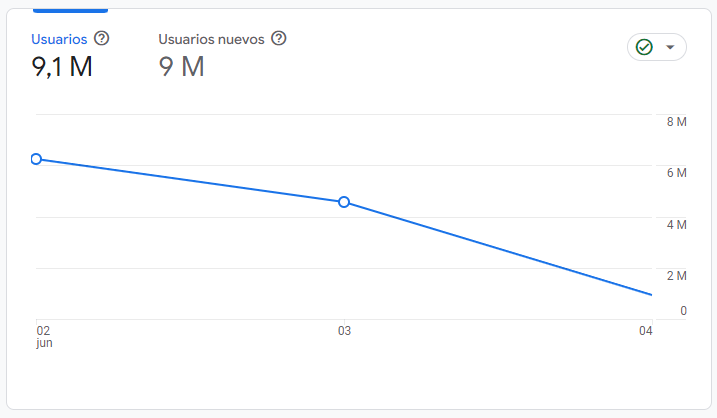Select the data point for 02 jun

36,159
